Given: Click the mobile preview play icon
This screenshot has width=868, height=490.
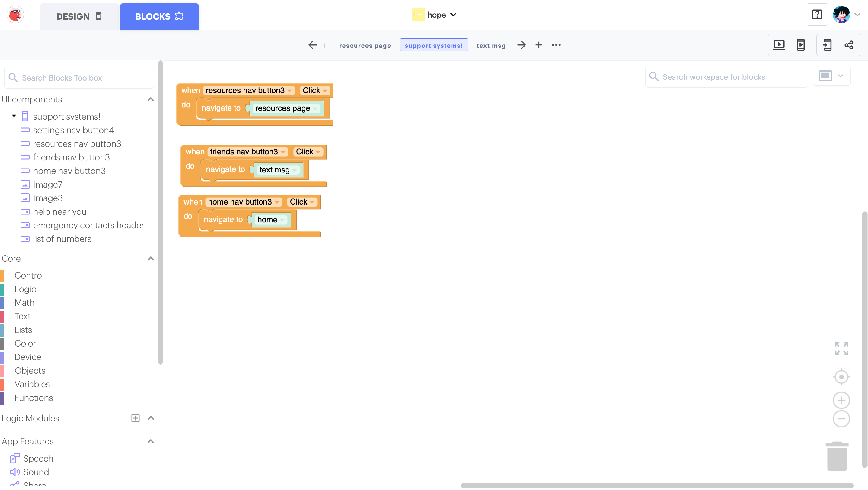Looking at the screenshot, I should click(801, 45).
